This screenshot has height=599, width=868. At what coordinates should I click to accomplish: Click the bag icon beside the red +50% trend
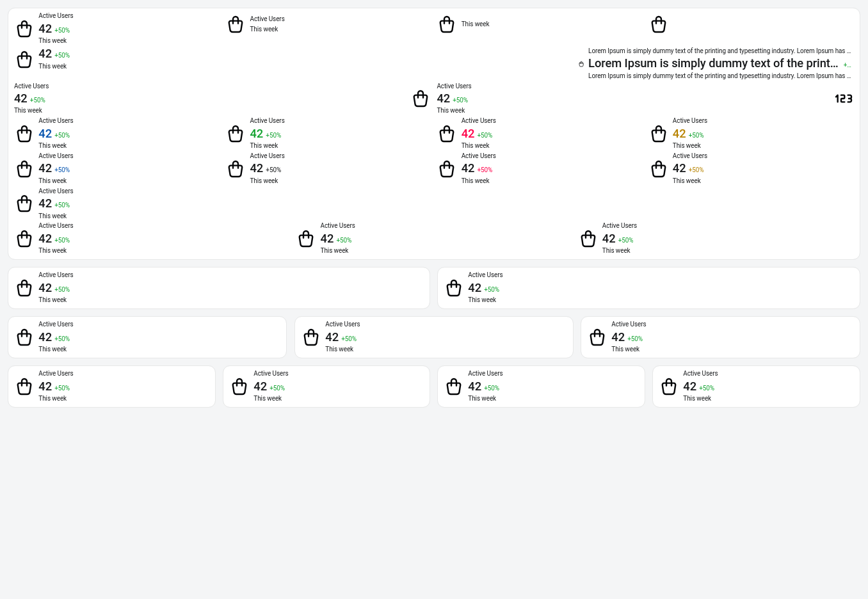(447, 169)
